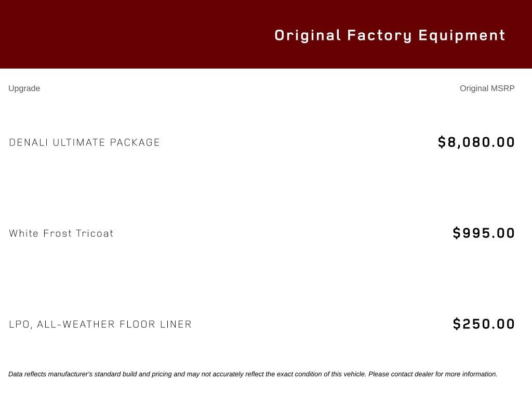
Task: Select the Upgrade column header
Action: click(24, 88)
